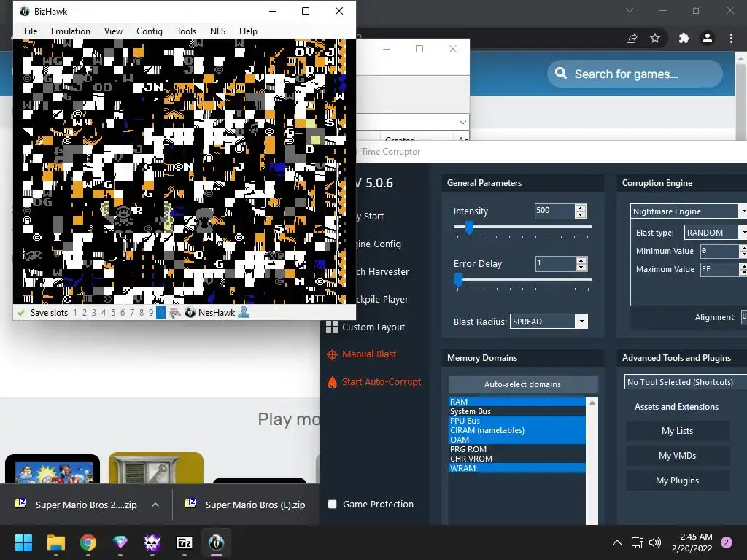Open the BizHawk File menu

point(31,31)
